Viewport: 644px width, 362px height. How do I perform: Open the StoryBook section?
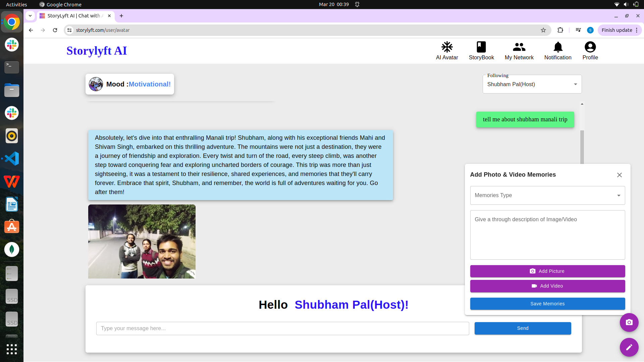(x=481, y=51)
